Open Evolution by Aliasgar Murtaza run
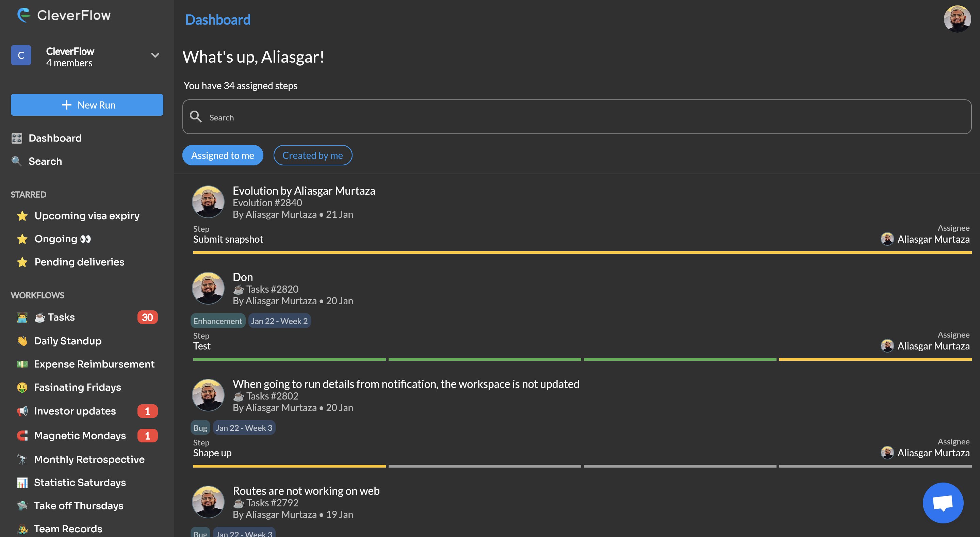This screenshot has width=980, height=537. click(304, 191)
